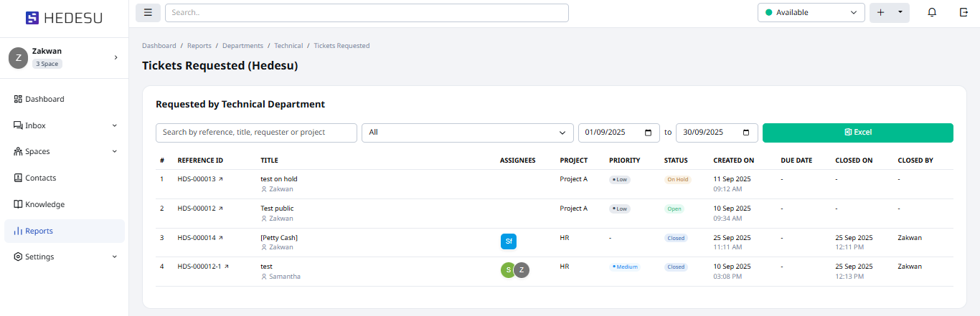Click the green S assignee avatar
This screenshot has height=316, width=980.
tap(508, 270)
